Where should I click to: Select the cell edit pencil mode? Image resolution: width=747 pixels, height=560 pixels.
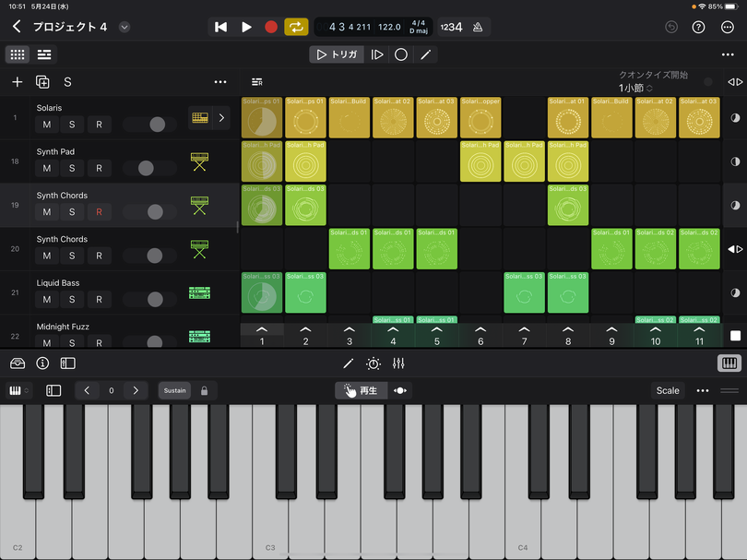(x=425, y=54)
